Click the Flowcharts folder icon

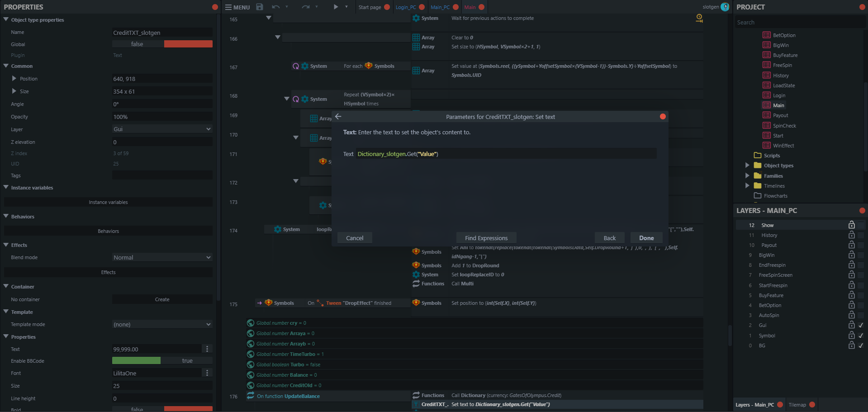758,195
